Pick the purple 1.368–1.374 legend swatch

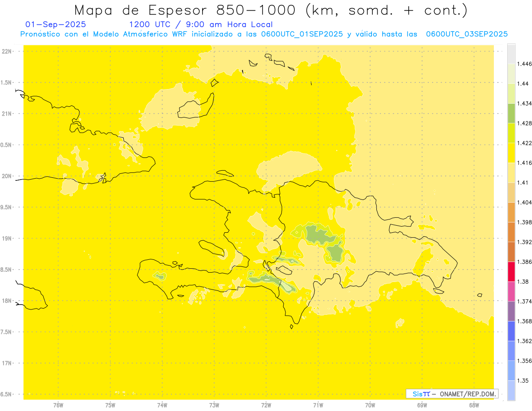click(511, 311)
